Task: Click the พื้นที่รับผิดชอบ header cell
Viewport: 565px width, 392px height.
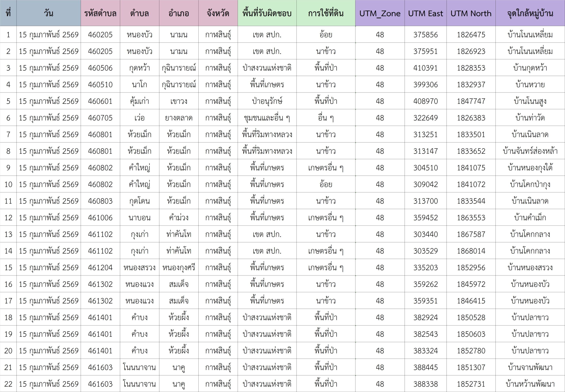Action: (x=267, y=13)
